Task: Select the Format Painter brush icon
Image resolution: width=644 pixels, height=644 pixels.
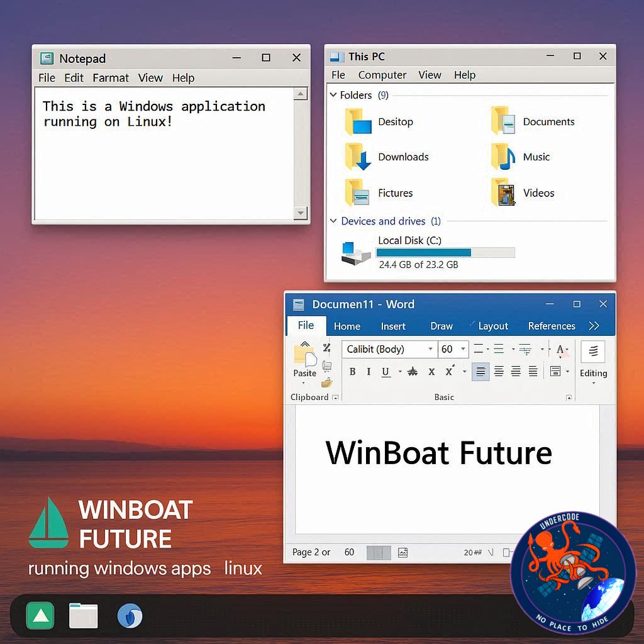Action: 327,383
